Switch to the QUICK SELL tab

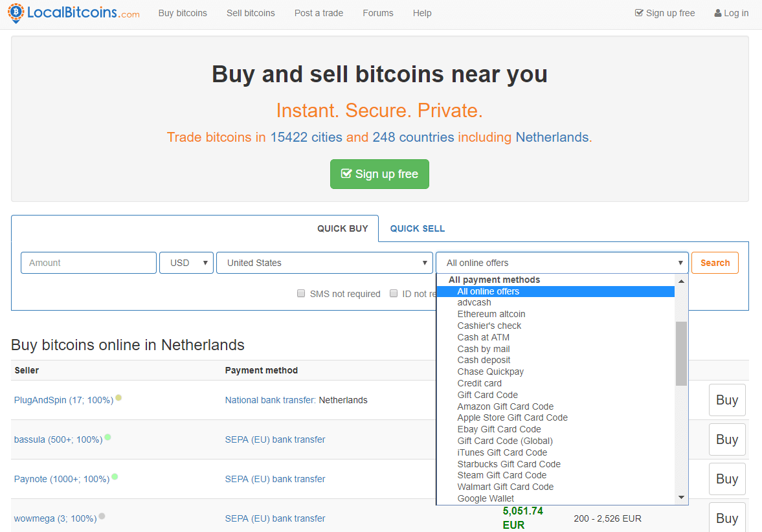417,228
